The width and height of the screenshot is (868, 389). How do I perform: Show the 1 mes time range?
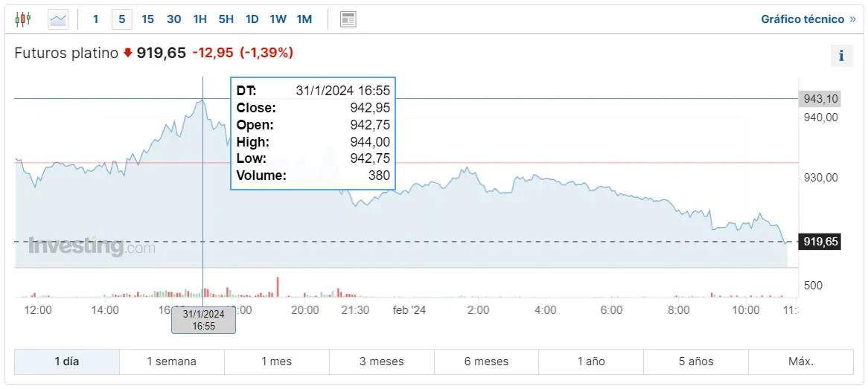click(277, 361)
